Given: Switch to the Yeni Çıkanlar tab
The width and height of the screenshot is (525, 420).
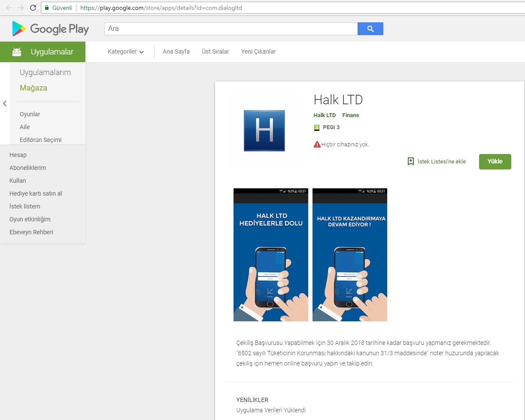Looking at the screenshot, I should click(258, 52).
